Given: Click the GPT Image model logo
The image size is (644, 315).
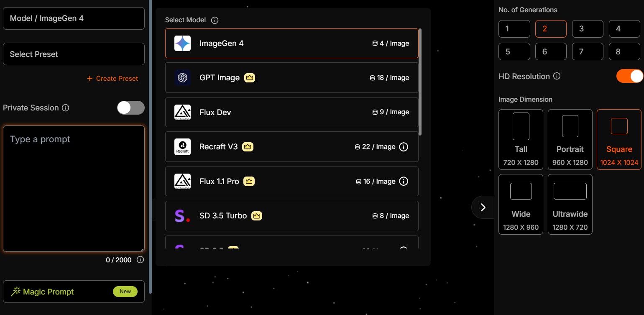Looking at the screenshot, I should click(182, 78).
